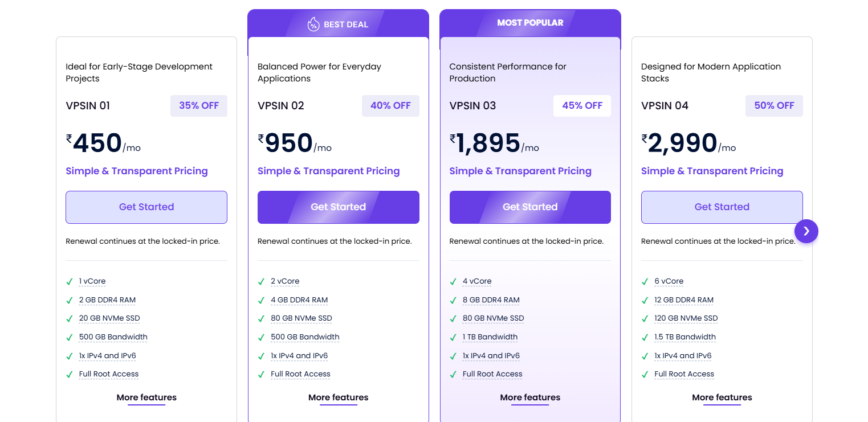Expand More features under VPSIN 03

(x=530, y=398)
